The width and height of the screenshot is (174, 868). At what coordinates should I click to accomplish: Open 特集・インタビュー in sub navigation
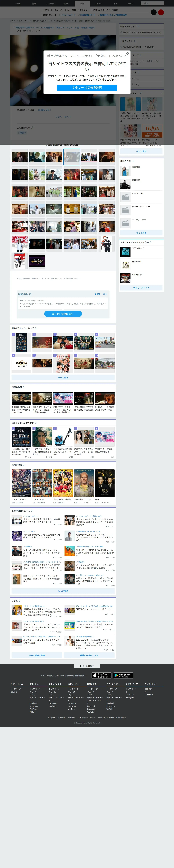(x=81, y=10)
